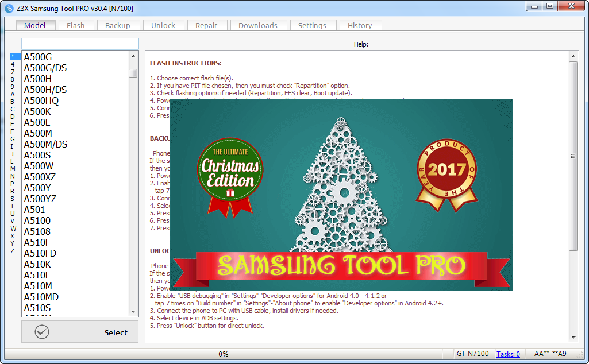Select model A5100
589x364 pixels.
(x=37, y=220)
